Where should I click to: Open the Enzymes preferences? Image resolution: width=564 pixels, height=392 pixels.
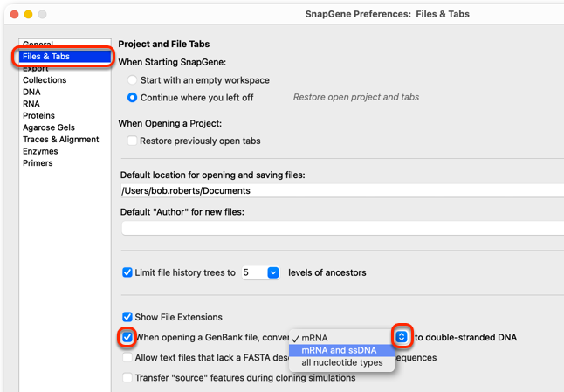click(40, 151)
